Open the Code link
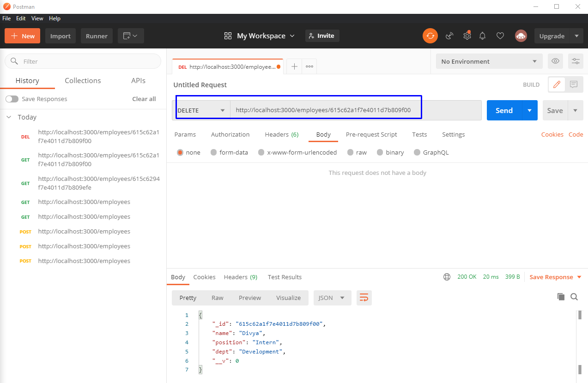Image resolution: width=588 pixels, height=383 pixels. point(576,134)
